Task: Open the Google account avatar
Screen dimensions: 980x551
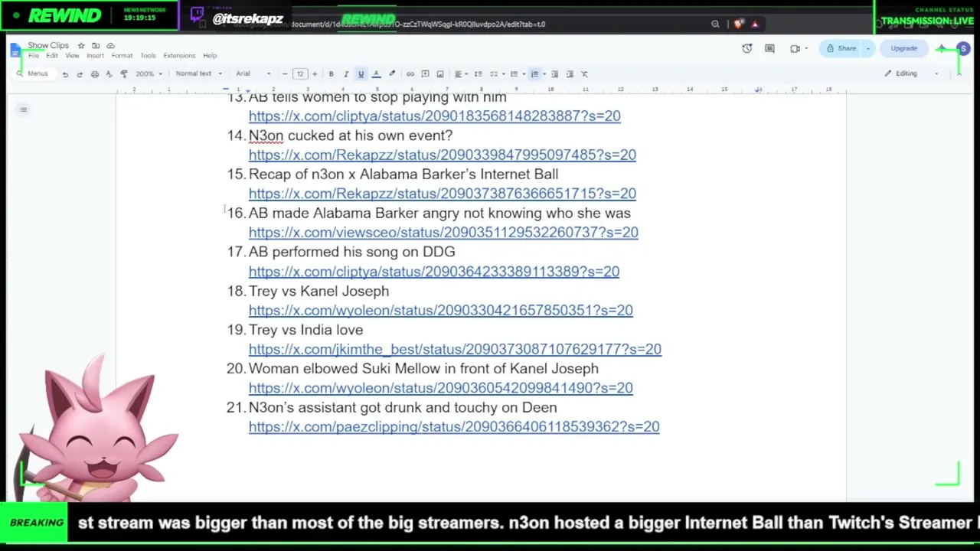Action: tap(964, 49)
